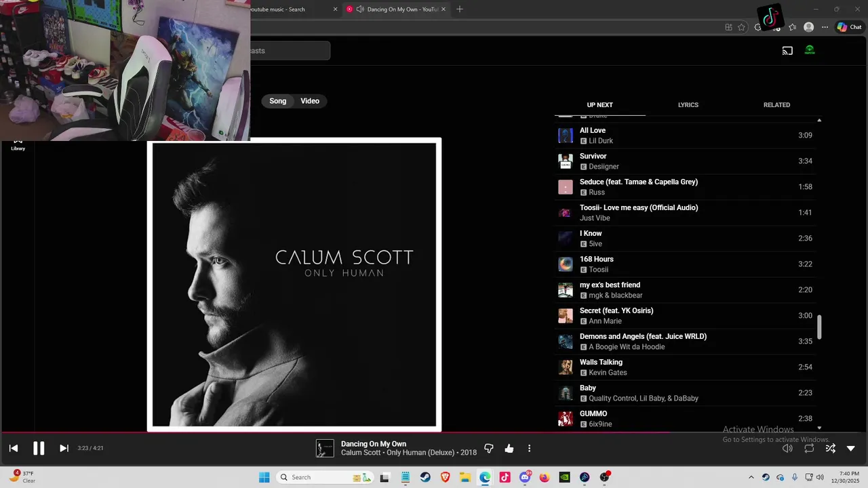The width and height of the screenshot is (868, 488).
Task: Select the Dancing On My Own browser tab
Action: pyautogui.click(x=397, y=9)
